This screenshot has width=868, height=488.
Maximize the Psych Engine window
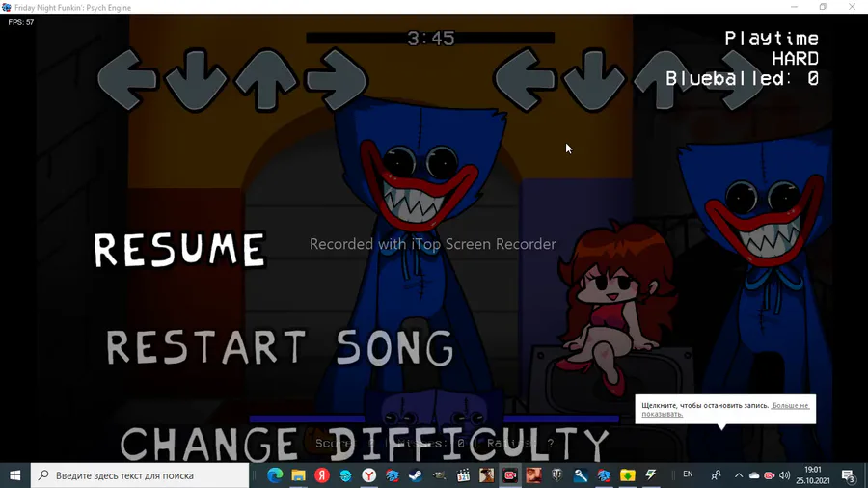[824, 7]
